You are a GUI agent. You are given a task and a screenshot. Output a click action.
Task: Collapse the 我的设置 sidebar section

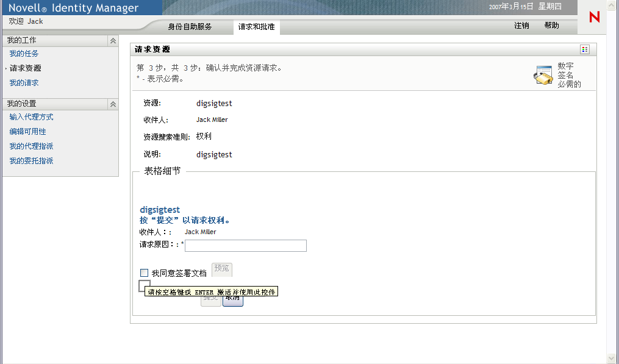(112, 104)
